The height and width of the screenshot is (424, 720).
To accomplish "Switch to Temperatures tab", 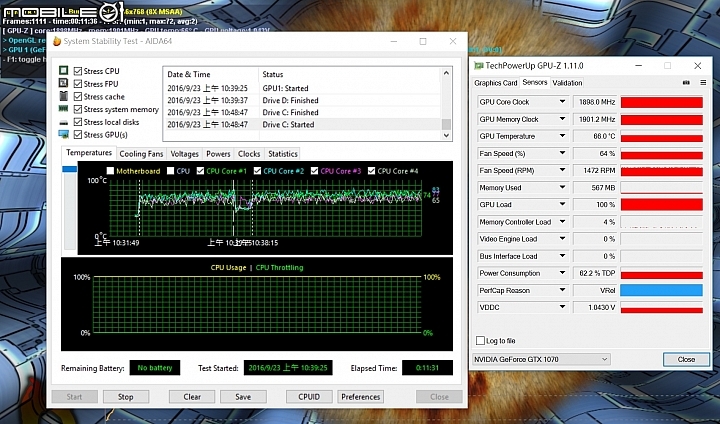I will pos(89,153).
